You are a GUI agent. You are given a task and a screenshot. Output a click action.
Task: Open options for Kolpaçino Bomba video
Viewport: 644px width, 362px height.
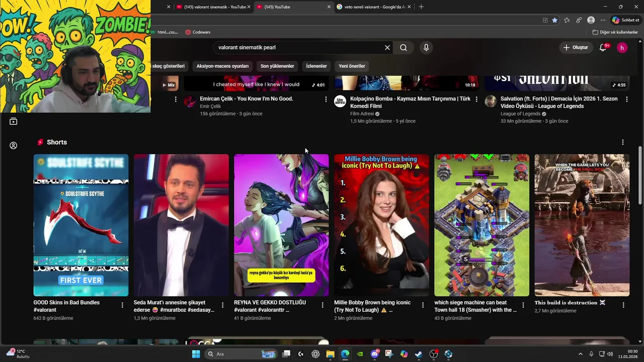476,99
